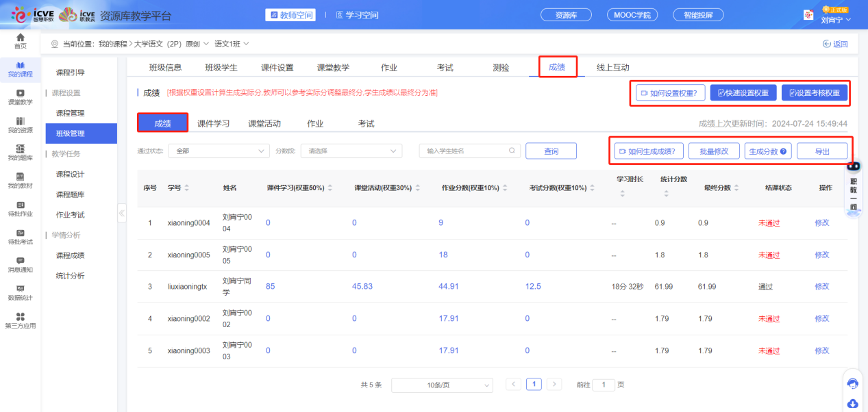868x412 pixels.
Task: Click 修改 link for xiaoning0004
Action: coord(821,223)
